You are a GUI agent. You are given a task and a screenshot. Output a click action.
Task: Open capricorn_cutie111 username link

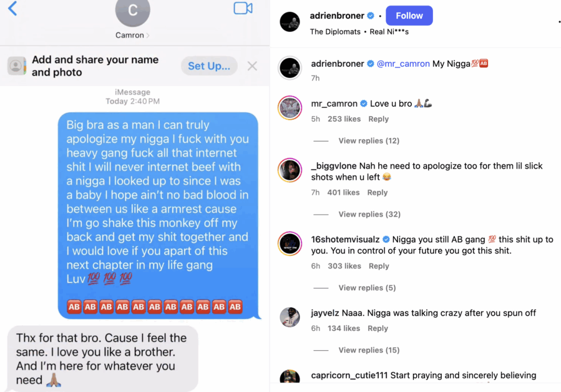point(349,375)
